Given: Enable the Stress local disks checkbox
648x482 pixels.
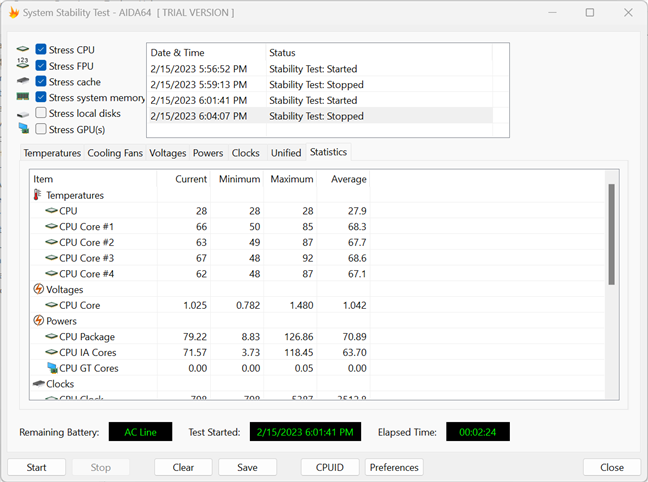Looking at the screenshot, I should 41,113.
